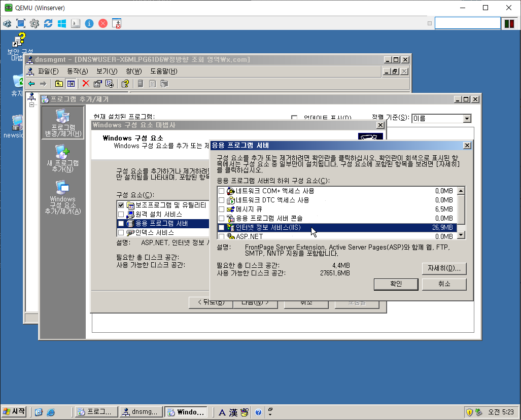Check the Remote Installation Services checkbox

point(121,215)
